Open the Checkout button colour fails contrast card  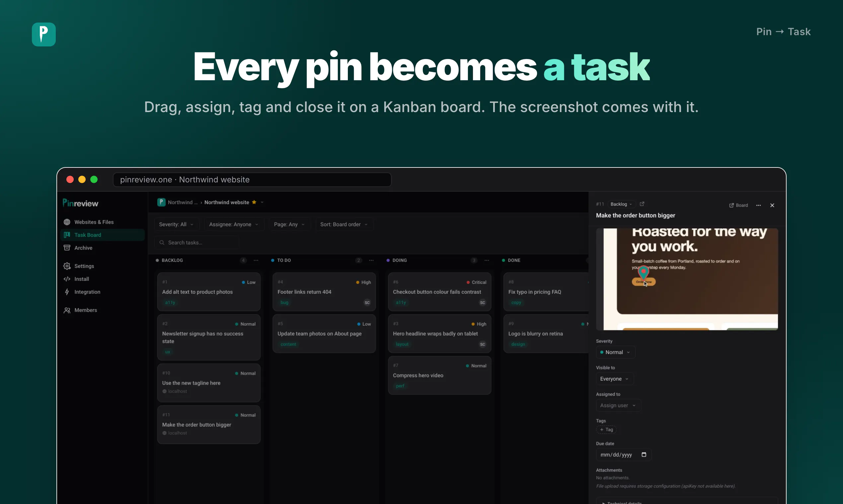(x=439, y=292)
